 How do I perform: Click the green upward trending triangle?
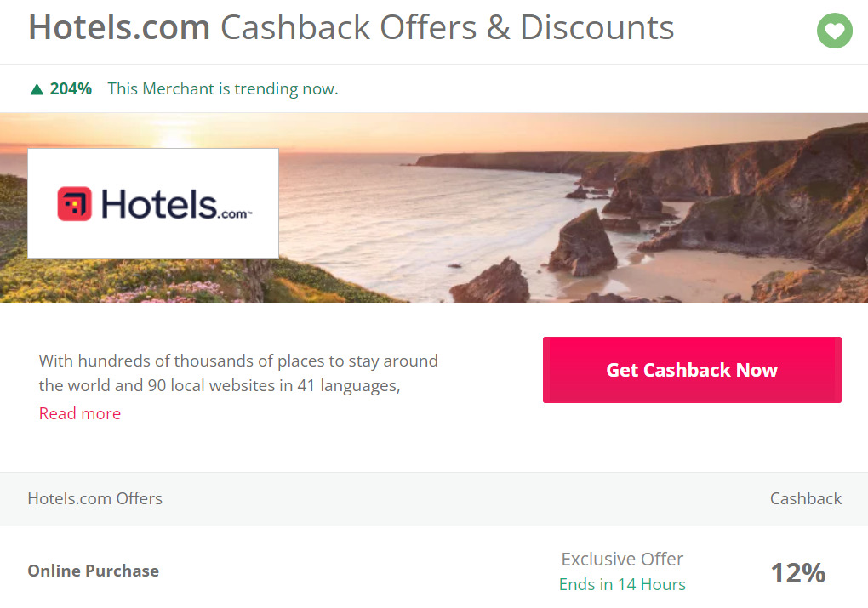point(37,89)
